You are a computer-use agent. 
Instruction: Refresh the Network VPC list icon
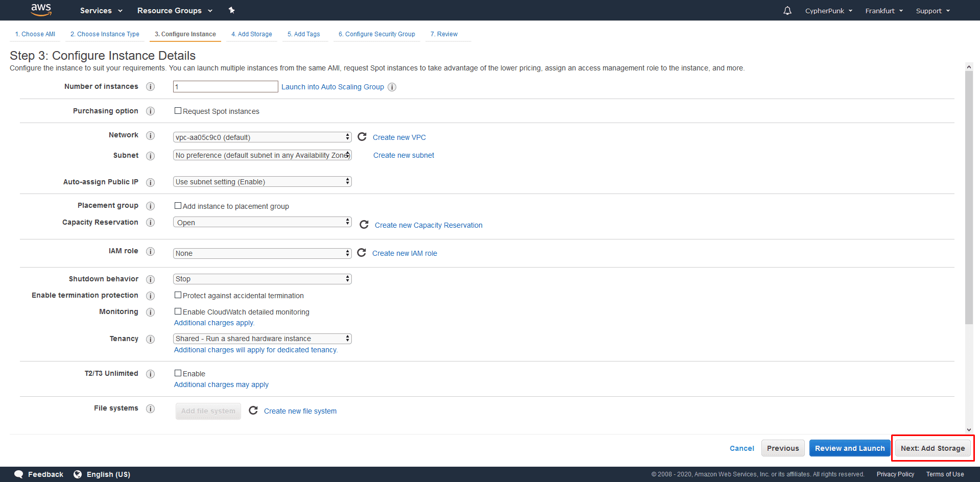coord(362,137)
